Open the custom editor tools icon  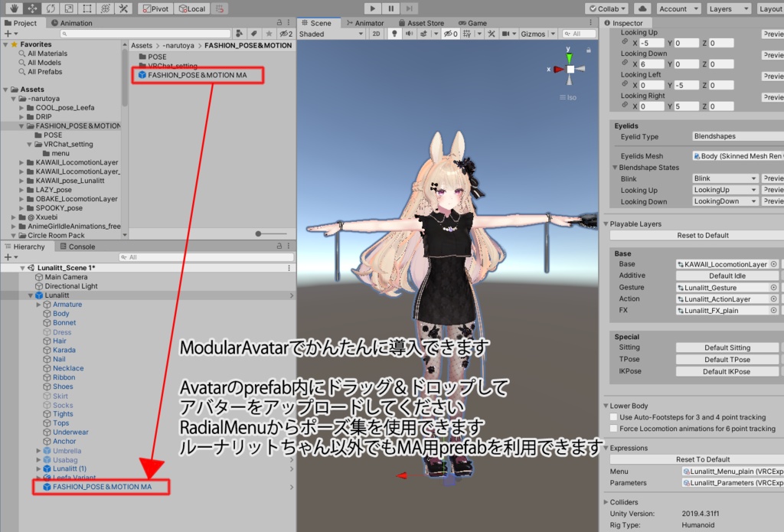coord(122,8)
